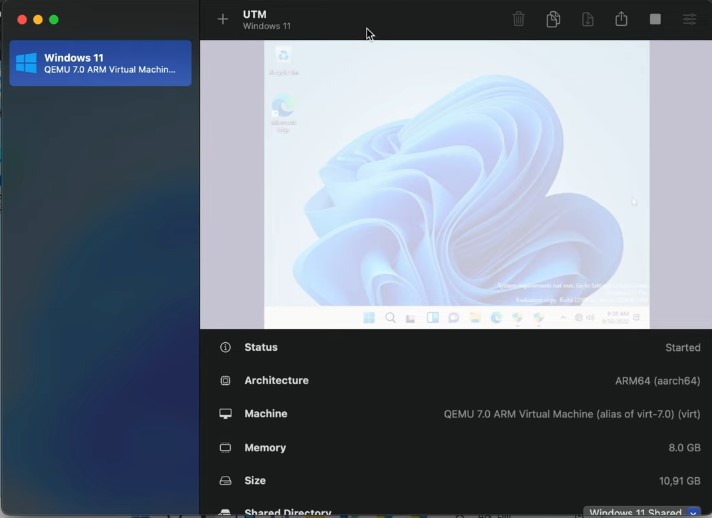Maximize the UTM window with green button
The height and width of the screenshot is (518, 712).
54,20
